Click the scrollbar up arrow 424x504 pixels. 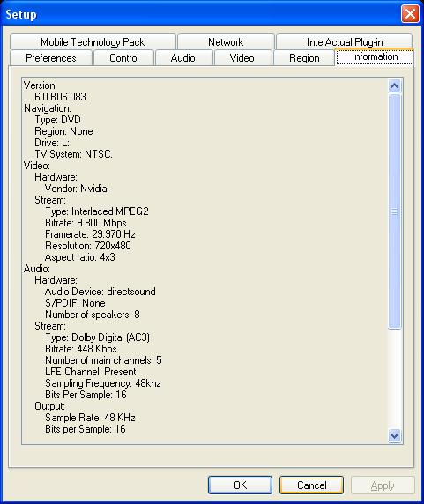(394, 85)
